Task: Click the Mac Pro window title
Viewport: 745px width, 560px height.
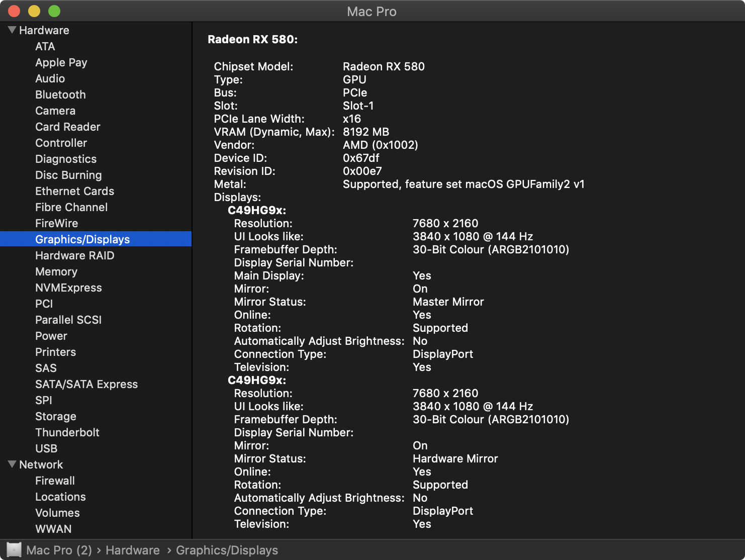Action: pyautogui.click(x=372, y=11)
